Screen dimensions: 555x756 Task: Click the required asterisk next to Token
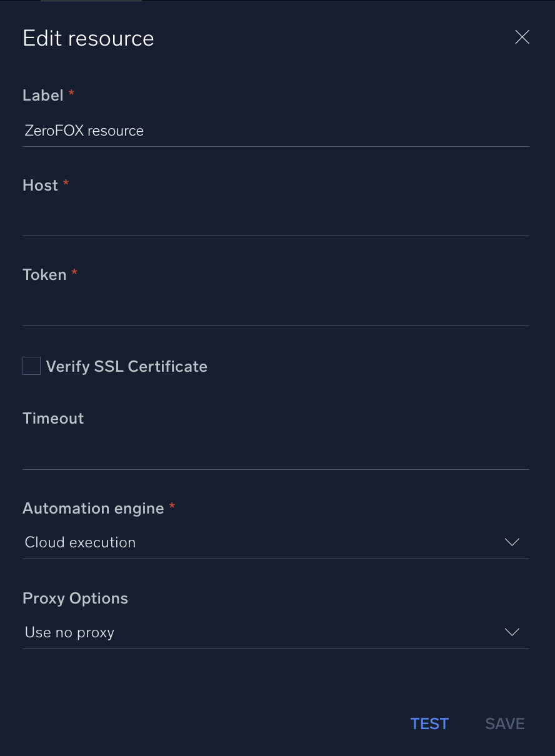(x=74, y=273)
